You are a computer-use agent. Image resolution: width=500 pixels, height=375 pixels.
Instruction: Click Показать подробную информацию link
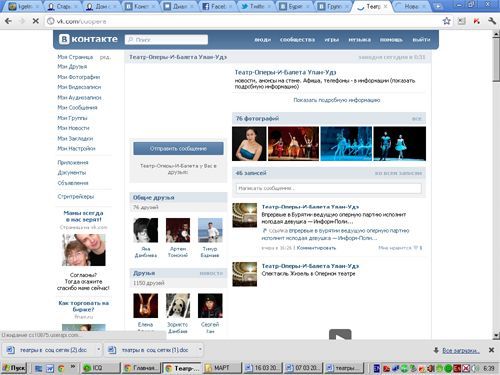click(x=336, y=100)
